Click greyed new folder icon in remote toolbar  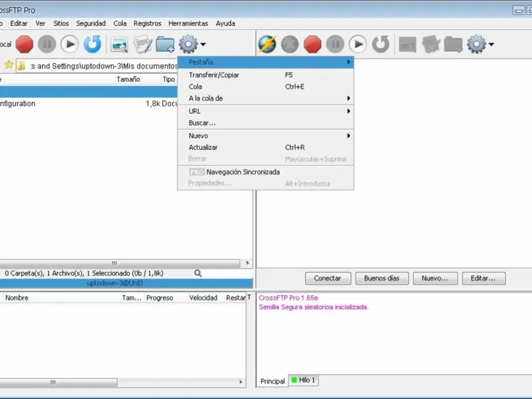454,45
